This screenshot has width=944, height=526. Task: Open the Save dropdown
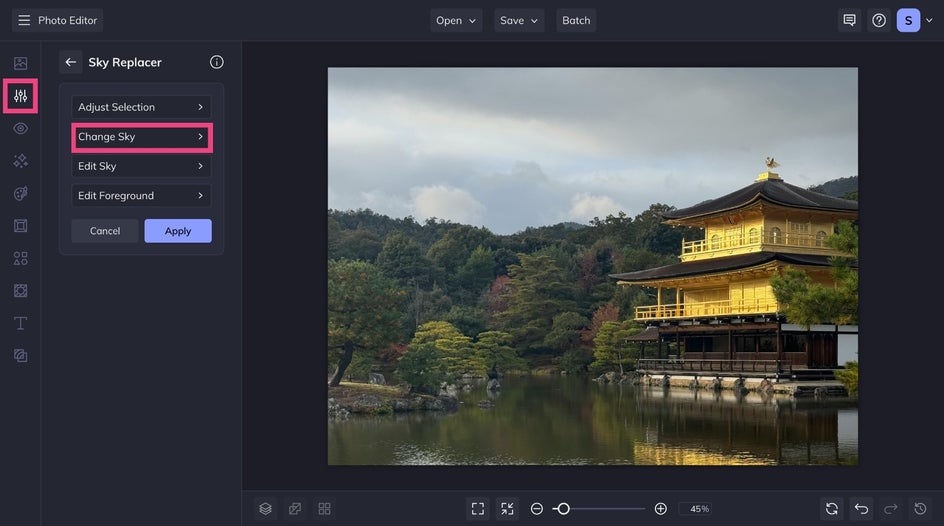tap(519, 20)
